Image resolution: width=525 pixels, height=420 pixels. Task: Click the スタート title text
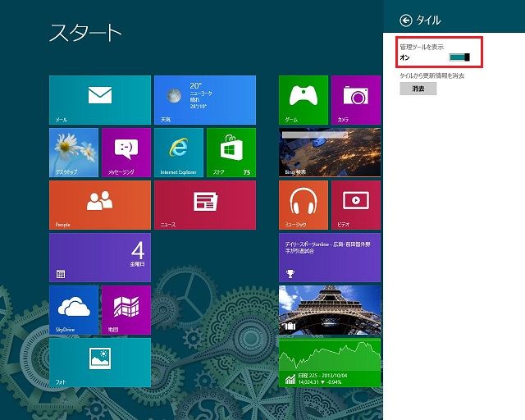coord(85,33)
